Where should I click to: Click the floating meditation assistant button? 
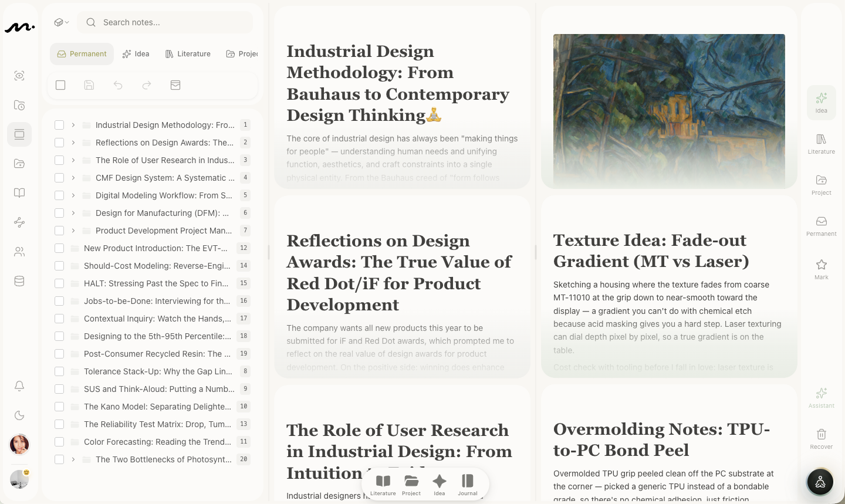click(820, 482)
